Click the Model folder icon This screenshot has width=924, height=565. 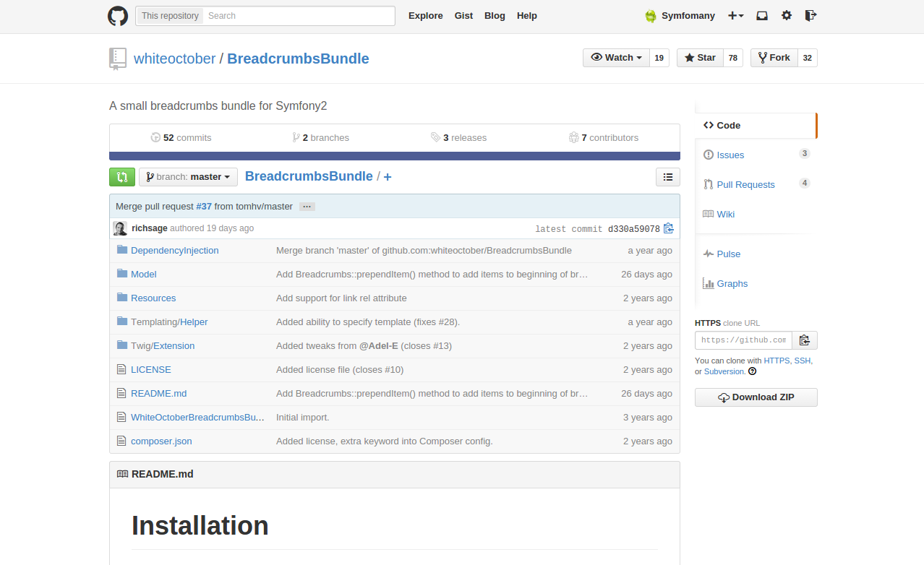(x=121, y=274)
